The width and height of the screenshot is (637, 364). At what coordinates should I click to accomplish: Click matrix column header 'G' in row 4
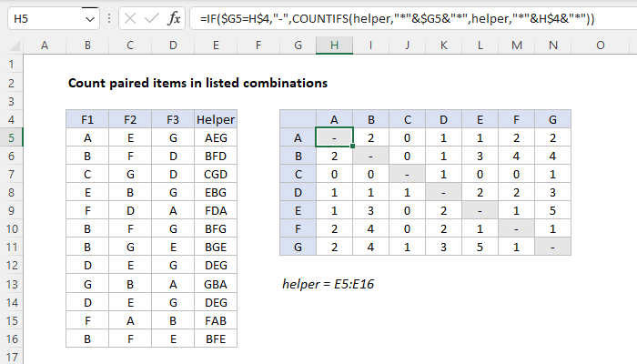pyautogui.click(x=553, y=119)
